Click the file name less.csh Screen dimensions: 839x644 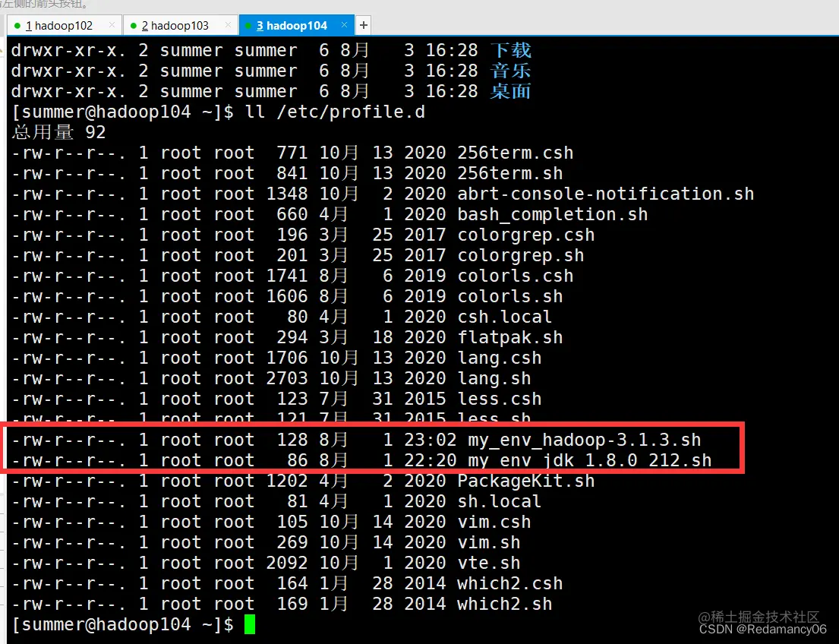click(x=500, y=399)
